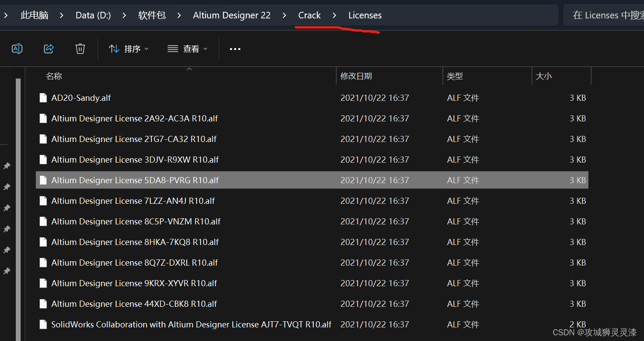
Task: Navigate to Data (D:) breadcrumb
Action: (x=93, y=15)
